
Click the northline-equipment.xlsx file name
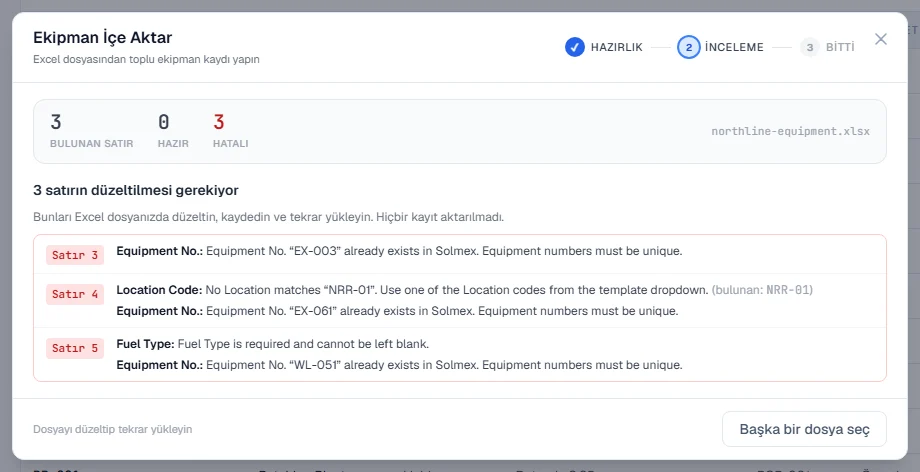790,131
